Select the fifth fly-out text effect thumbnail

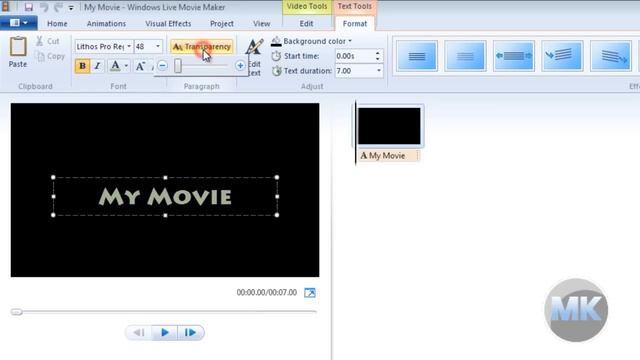[x=611, y=56]
